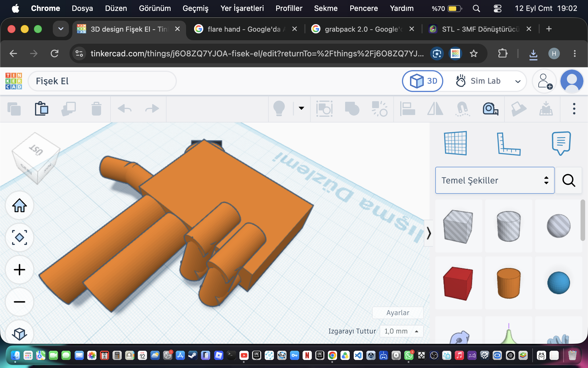Select the Workplane grid tool
The height and width of the screenshot is (368, 588).
click(x=455, y=143)
